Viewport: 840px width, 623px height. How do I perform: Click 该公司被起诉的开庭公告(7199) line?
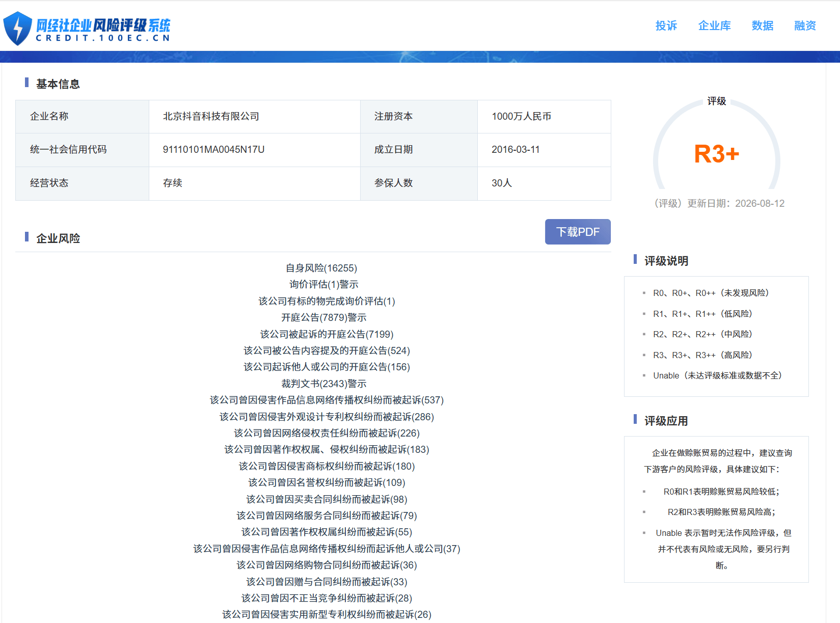[x=327, y=334]
